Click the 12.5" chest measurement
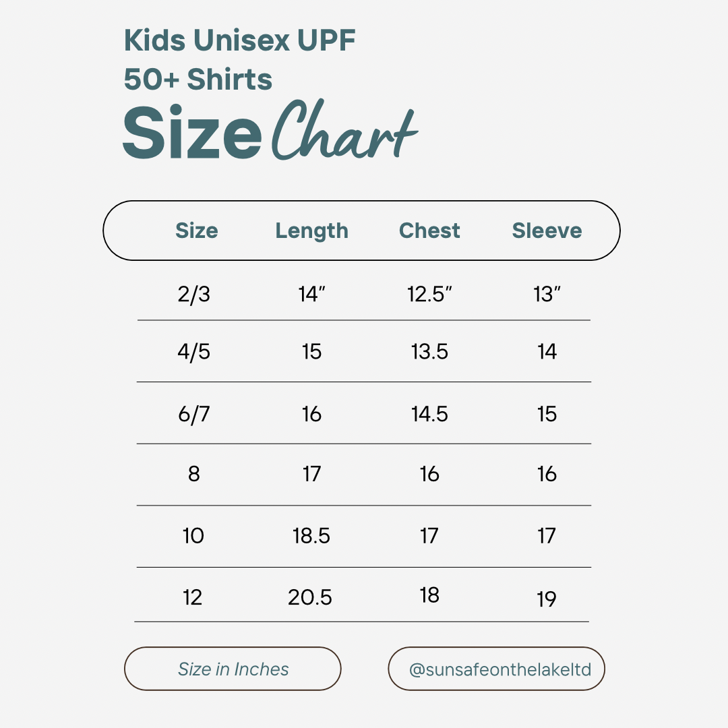The image size is (728, 728). (x=429, y=295)
